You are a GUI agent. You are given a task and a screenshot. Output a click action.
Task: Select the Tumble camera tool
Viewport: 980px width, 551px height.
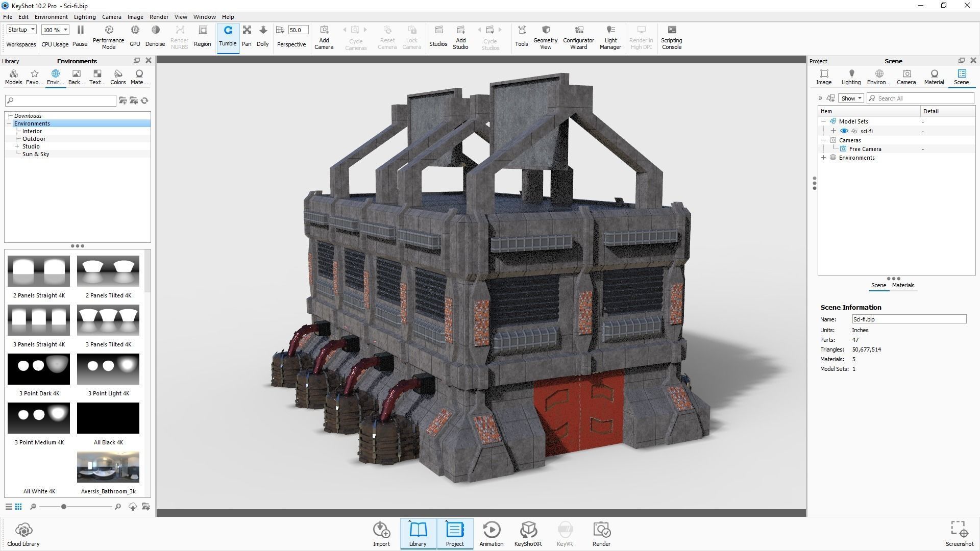tap(228, 36)
